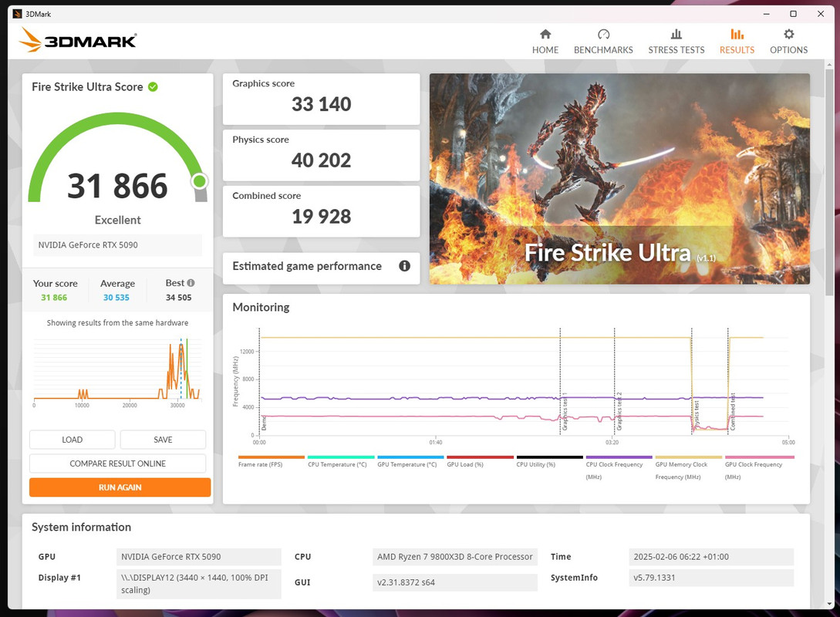Click the LOAD button

click(x=73, y=440)
